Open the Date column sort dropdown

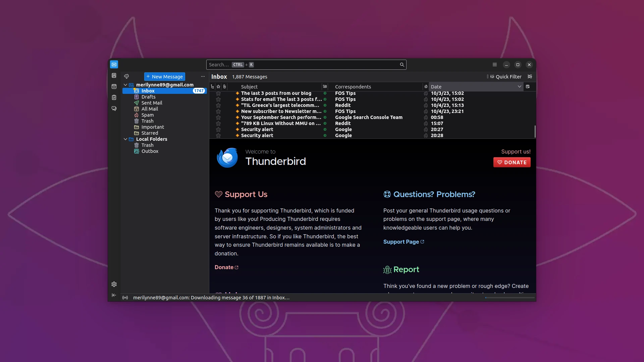(x=519, y=86)
